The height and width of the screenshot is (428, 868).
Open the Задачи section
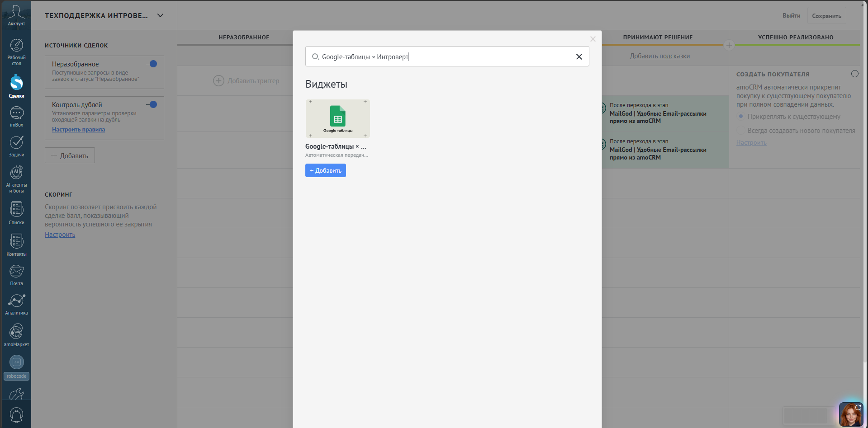(16, 146)
